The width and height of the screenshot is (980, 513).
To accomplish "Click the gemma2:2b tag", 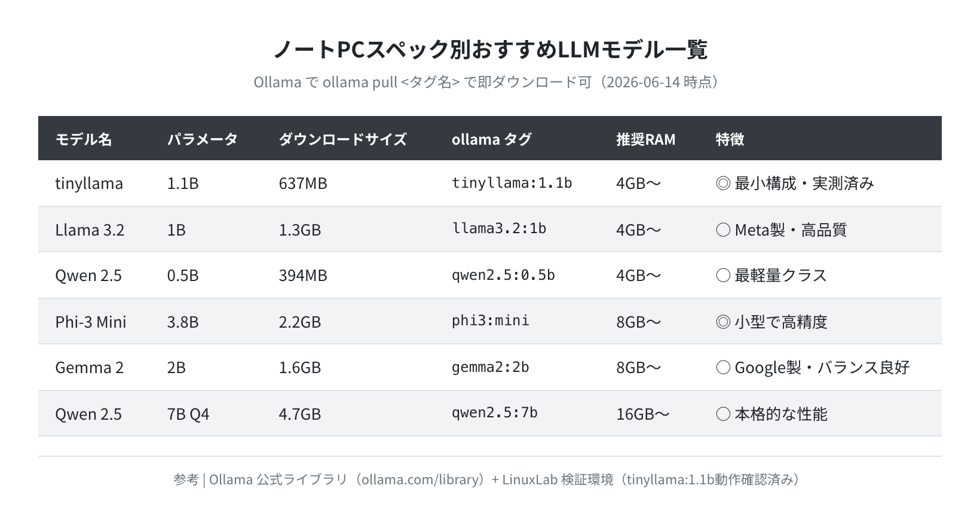I will click(x=490, y=367).
